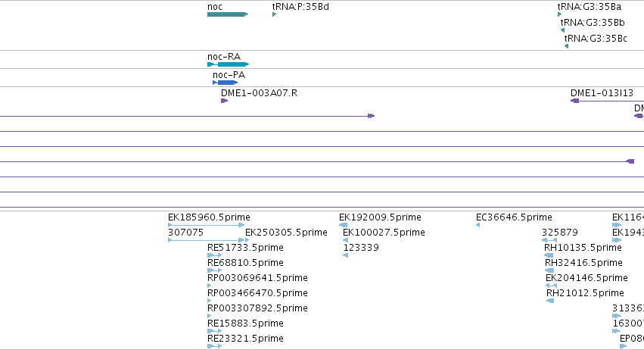Image resolution: width=644 pixels, height=350 pixels.
Task: Select the tRNA:P:35Bd feature arrow
Action: 275,14
